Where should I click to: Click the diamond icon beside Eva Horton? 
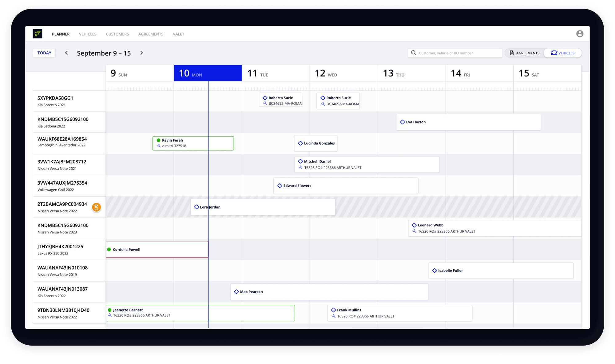coord(402,122)
